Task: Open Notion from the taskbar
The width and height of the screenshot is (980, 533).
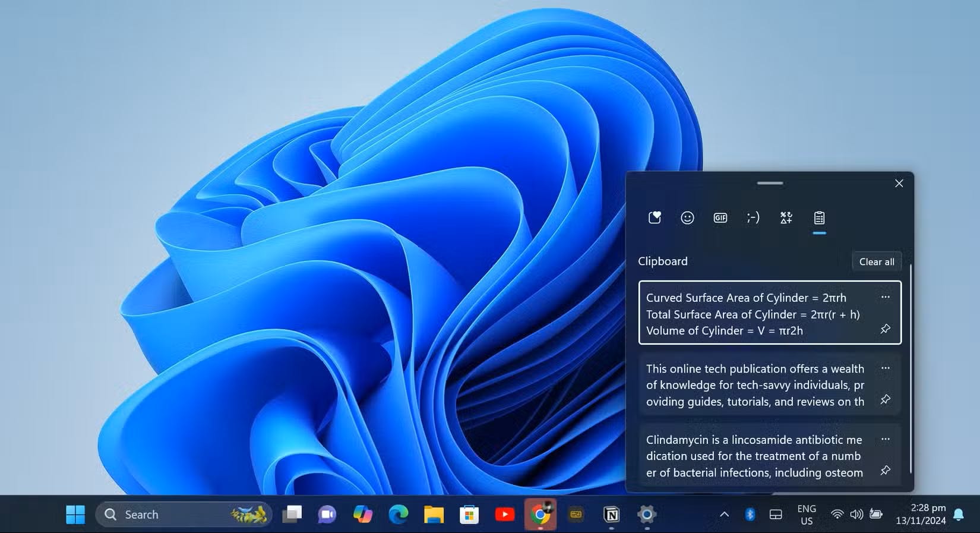Action: tap(611, 515)
